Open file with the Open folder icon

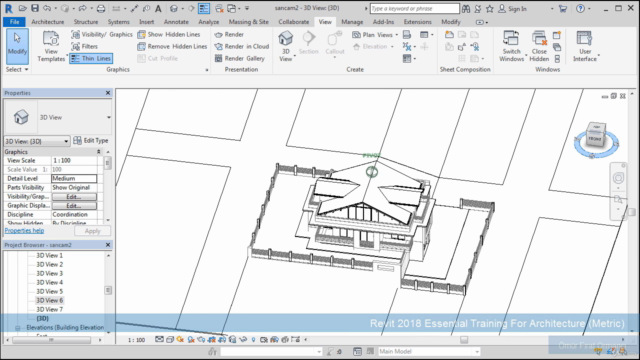pyautogui.click(x=22, y=8)
